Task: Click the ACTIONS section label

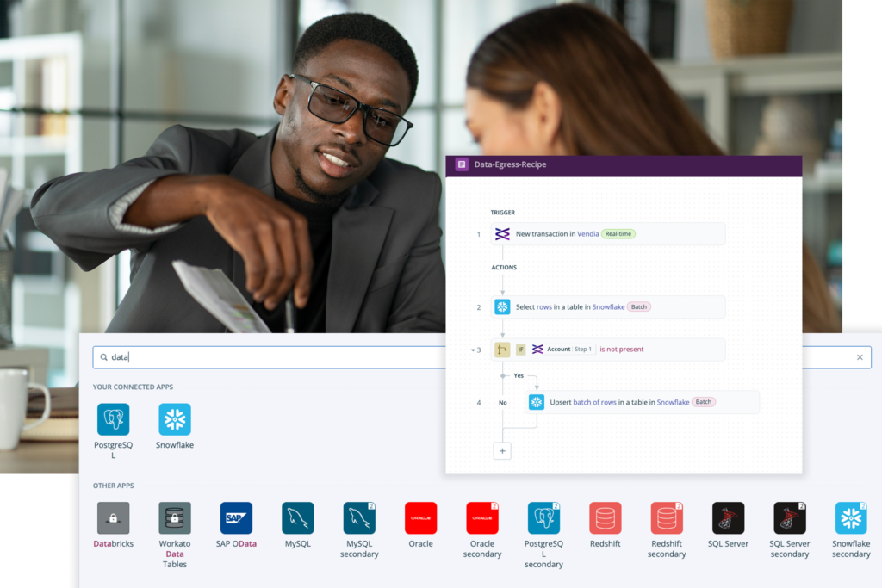Action: (503, 268)
